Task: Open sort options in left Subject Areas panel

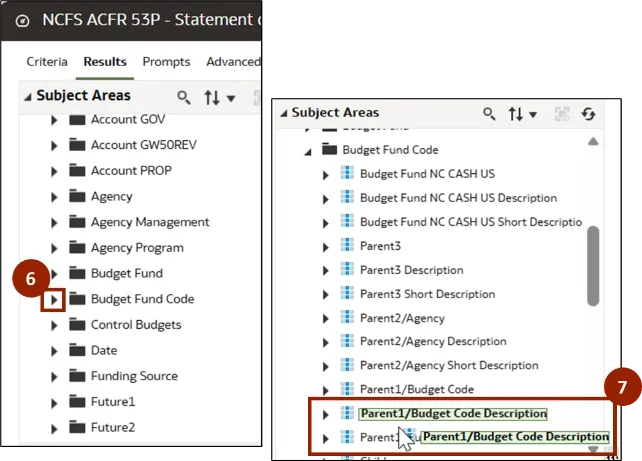Action: pos(217,97)
